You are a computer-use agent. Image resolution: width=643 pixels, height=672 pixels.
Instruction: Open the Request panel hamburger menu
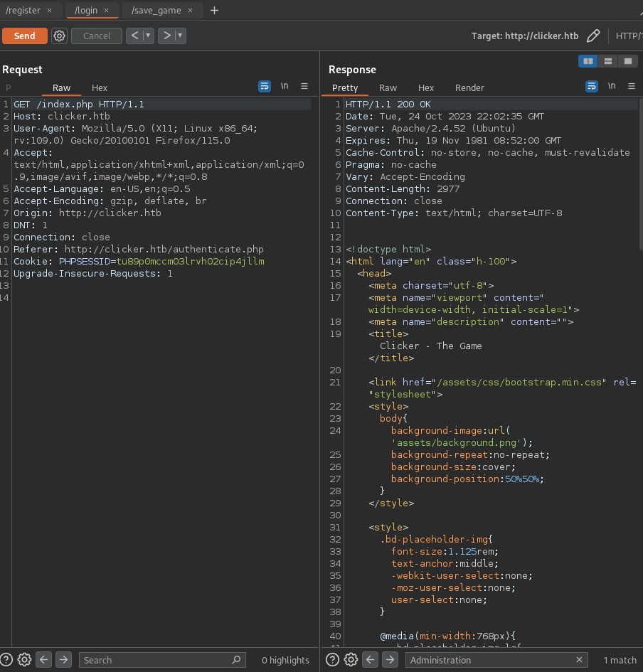[x=304, y=86]
